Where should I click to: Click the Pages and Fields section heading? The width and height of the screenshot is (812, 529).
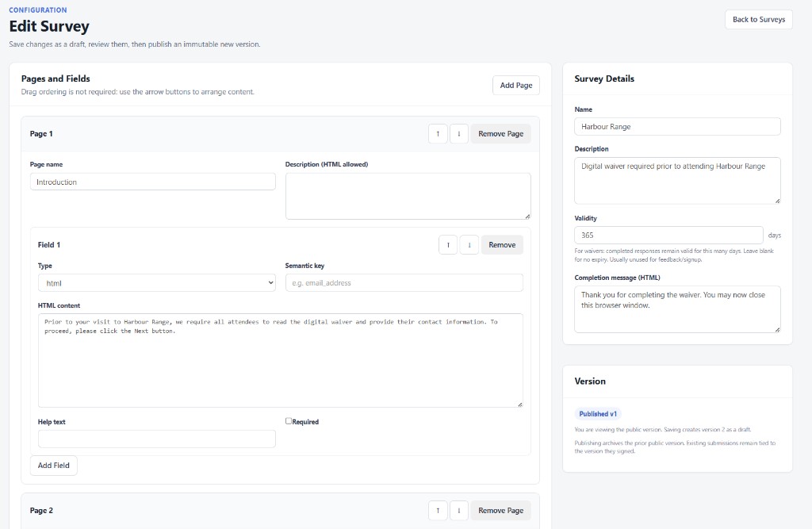[56, 79]
